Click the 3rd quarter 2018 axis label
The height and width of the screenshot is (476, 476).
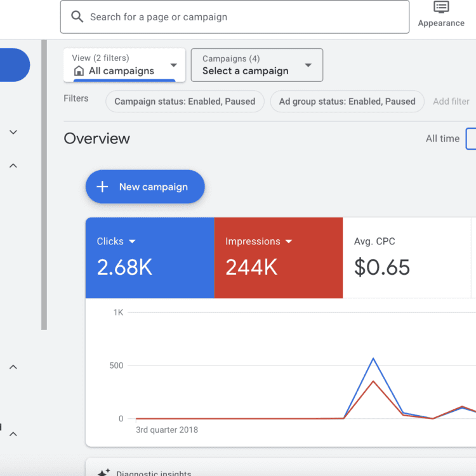tap(167, 430)
